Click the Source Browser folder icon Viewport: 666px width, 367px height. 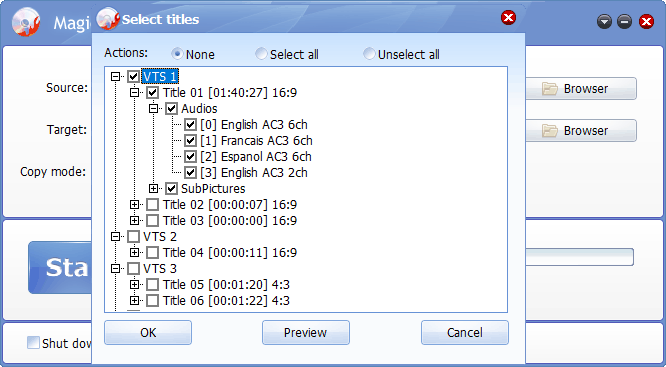point(550,89)
